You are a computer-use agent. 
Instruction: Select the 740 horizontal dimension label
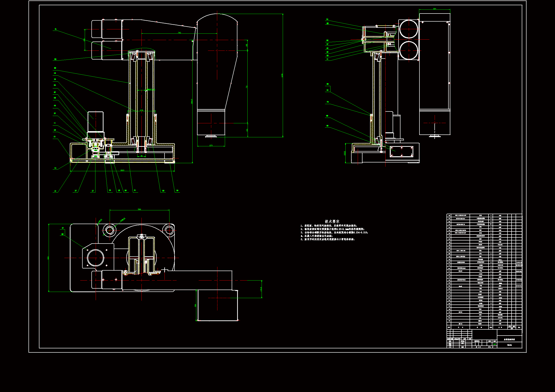tap(179, 32)
